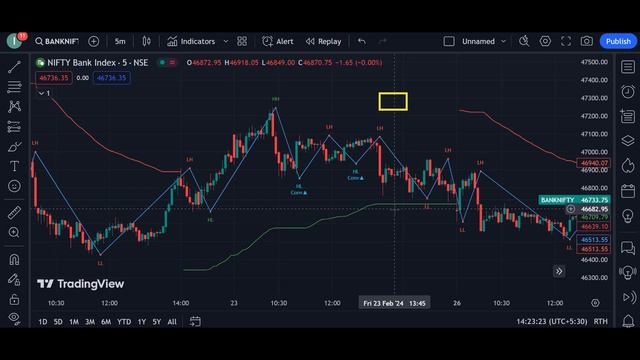The image size is (640, 360).
Task: Toggle stay in drawing mode
Action: coord(14,280)
